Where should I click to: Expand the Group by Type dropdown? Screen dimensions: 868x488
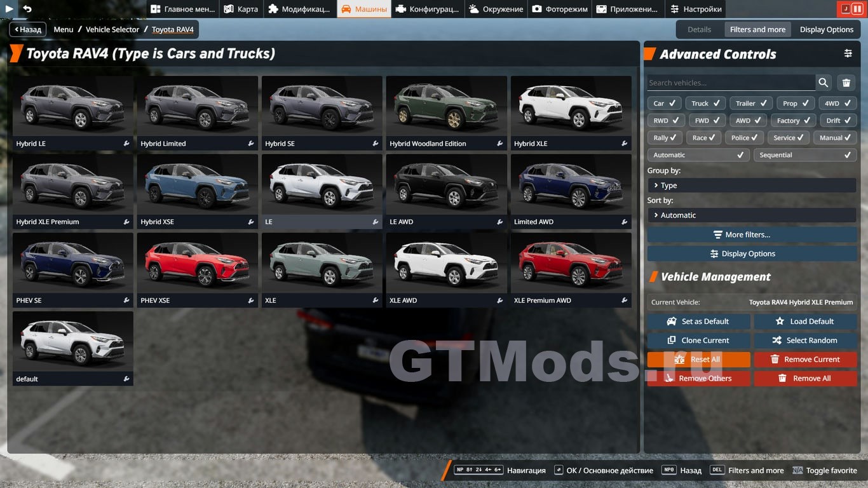(751, 186)
